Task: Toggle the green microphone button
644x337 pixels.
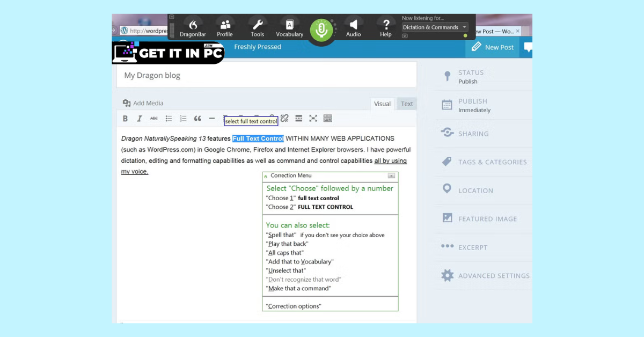Action: 321,30
